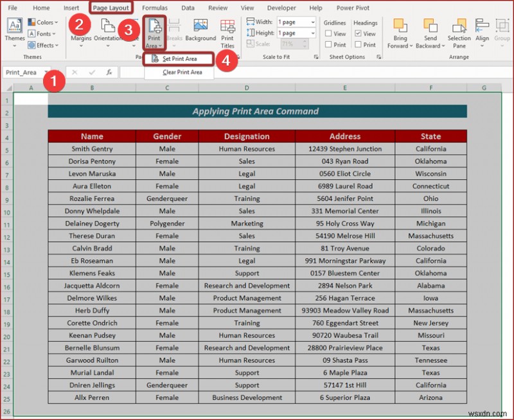This screenshot has height=420, width=514.
Task: Open Print Titles settings
Action: point(227,33)
